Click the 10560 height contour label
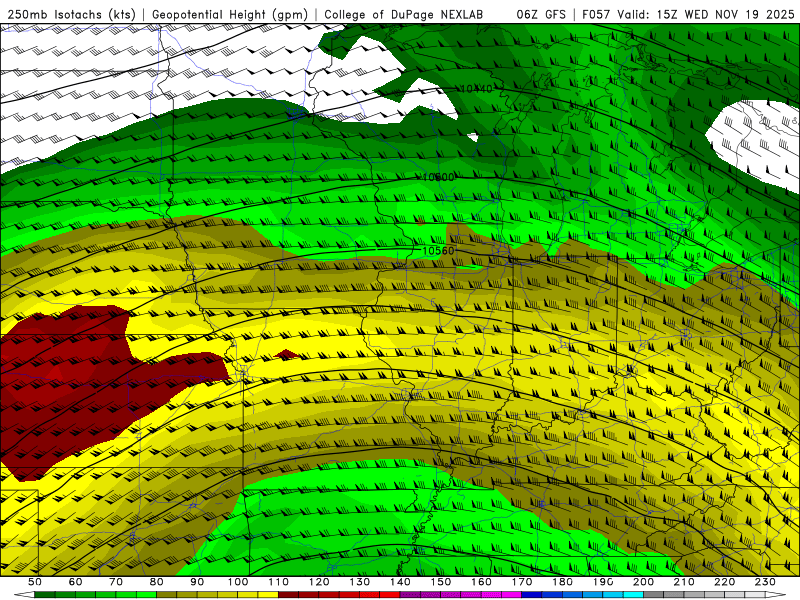800x600 pixels. 438,251
